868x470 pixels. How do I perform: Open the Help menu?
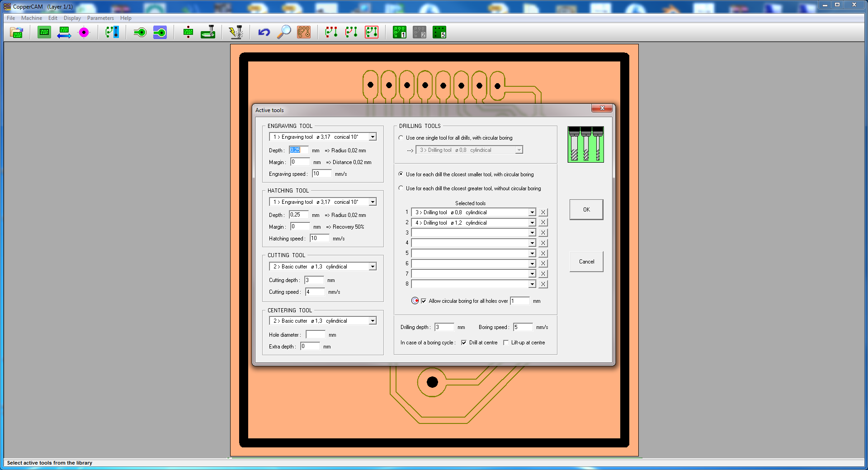126,18
